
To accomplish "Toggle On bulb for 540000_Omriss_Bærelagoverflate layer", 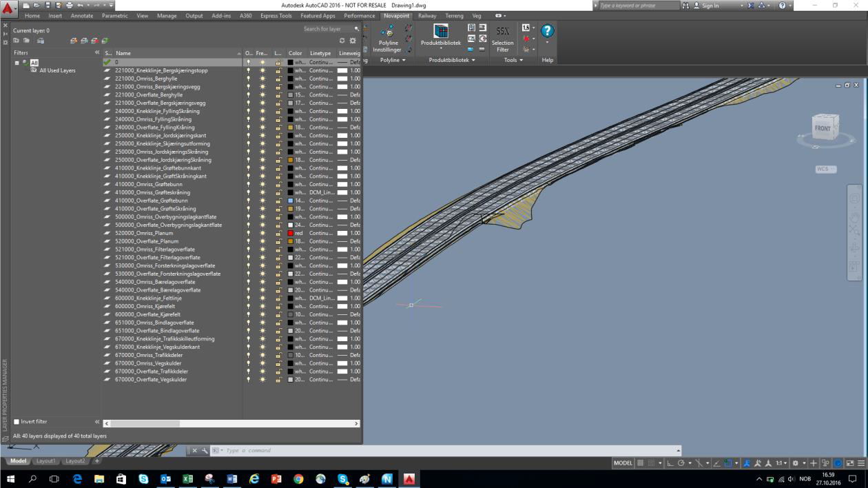I will click(x=249, y=282).
